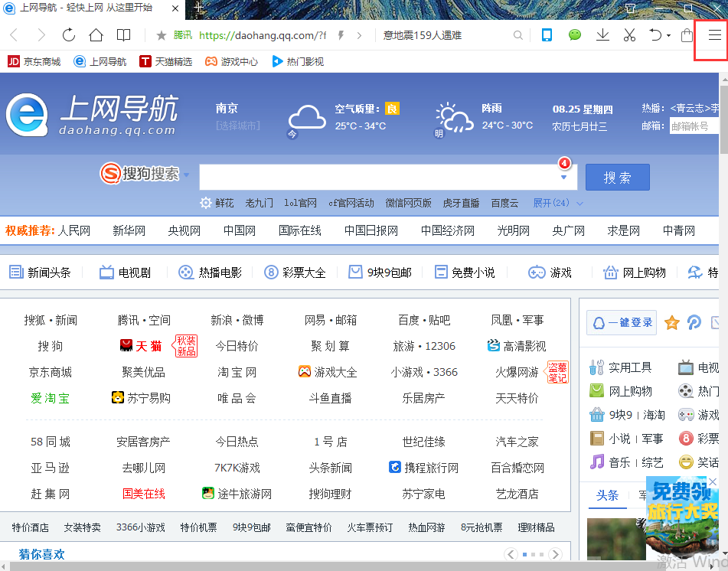The image size is (728, 571).
Task: Click the mobile phone connect icon
Action: pos(546,35)
